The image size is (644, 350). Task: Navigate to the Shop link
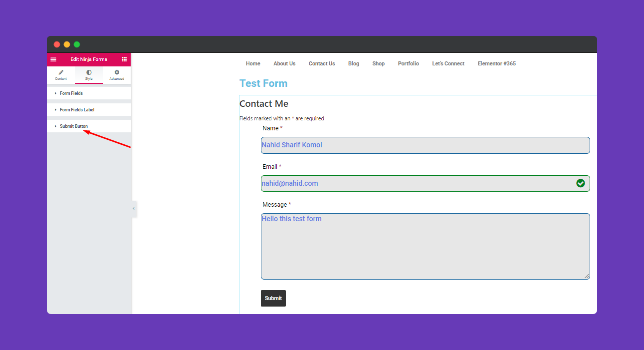point(379,63)
